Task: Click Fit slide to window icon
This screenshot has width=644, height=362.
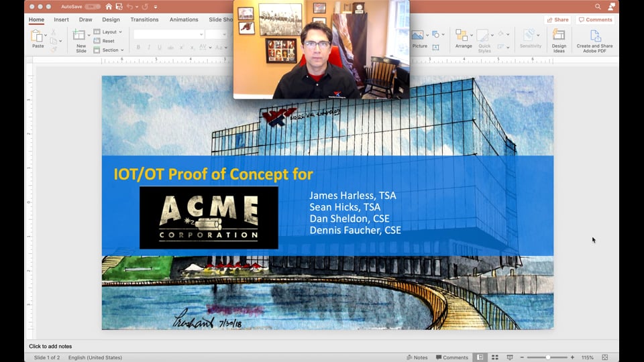Action: click(605, 357)
